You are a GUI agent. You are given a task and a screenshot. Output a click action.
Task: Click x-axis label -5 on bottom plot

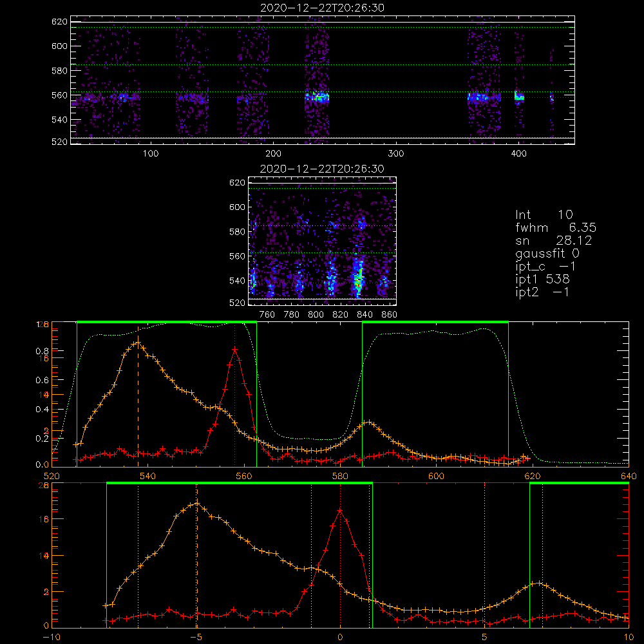[x=196, y=637]
